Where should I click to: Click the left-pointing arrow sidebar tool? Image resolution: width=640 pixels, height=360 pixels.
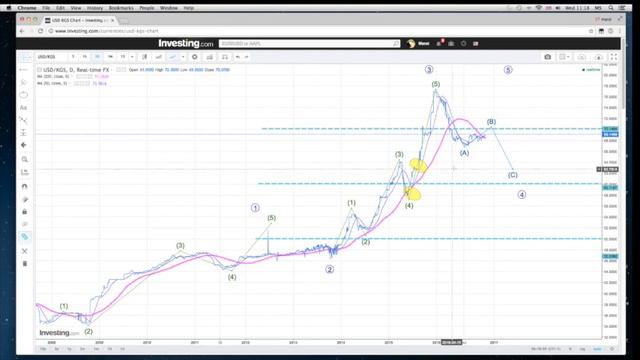[24, 145]
